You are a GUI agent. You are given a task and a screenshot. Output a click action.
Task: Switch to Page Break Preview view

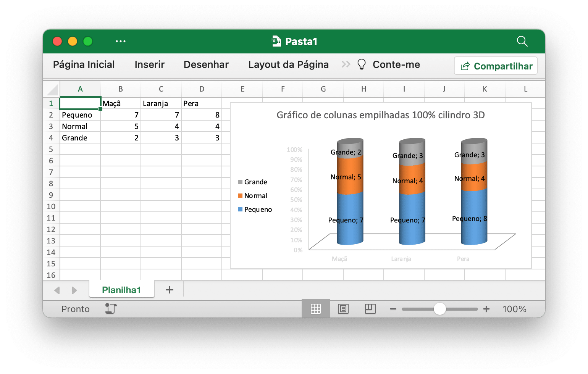coord(370,308)
